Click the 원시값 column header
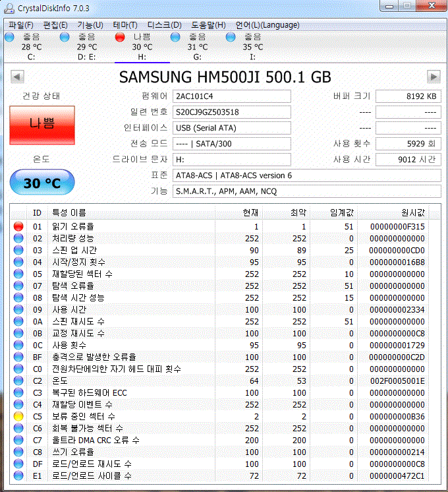 pos(393,213)
